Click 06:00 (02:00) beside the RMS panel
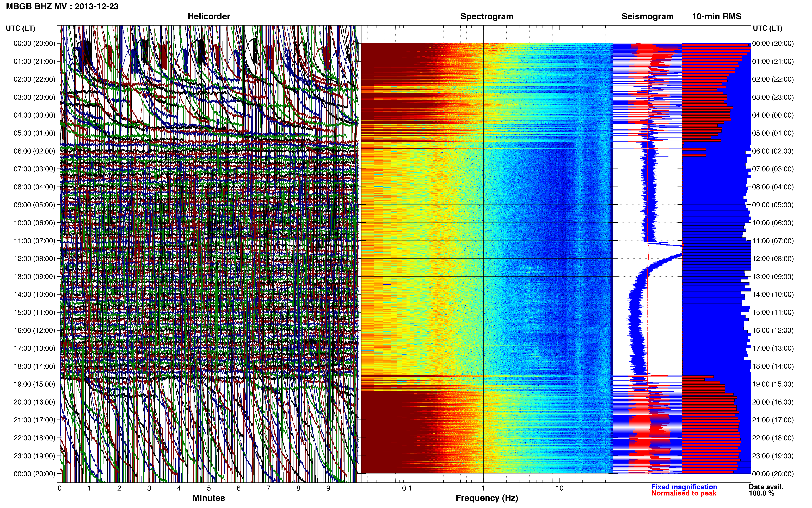The width and height of the screenshot is (812, 508). click(773, 151)
